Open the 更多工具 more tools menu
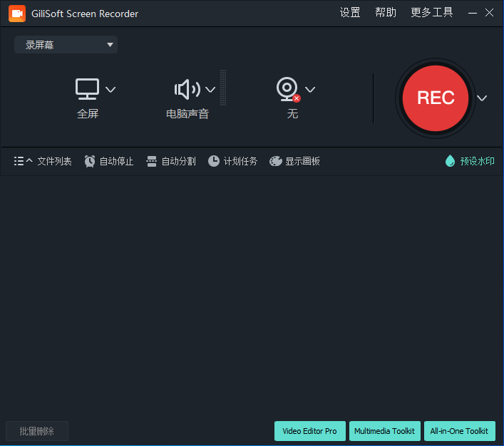Screen dimensions: 504x446 click(432, 13)
